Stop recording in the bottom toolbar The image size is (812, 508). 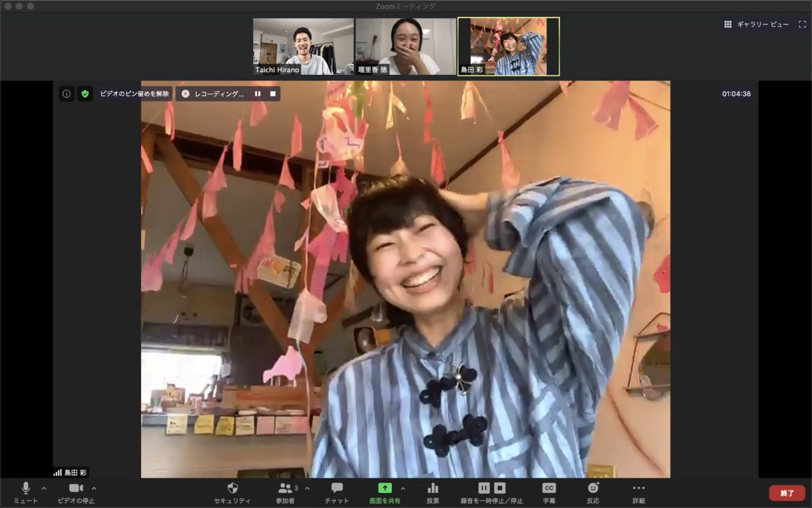coord(500,488)
